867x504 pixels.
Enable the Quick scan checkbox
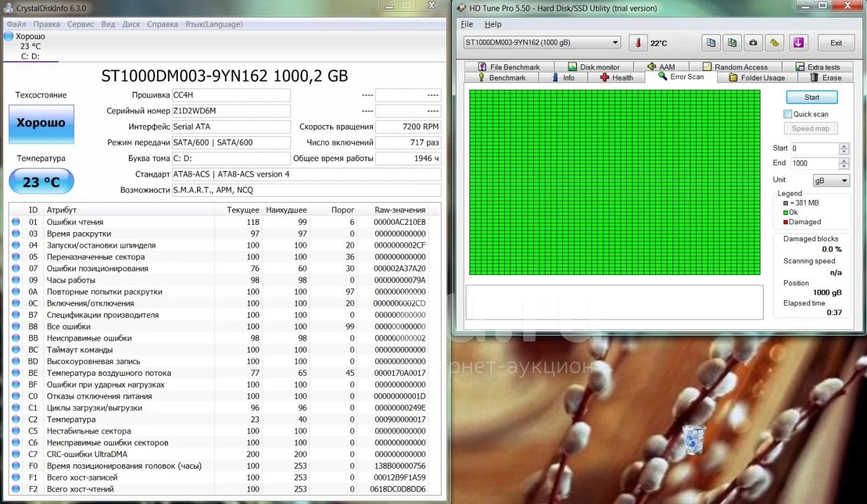coord(788,114)
